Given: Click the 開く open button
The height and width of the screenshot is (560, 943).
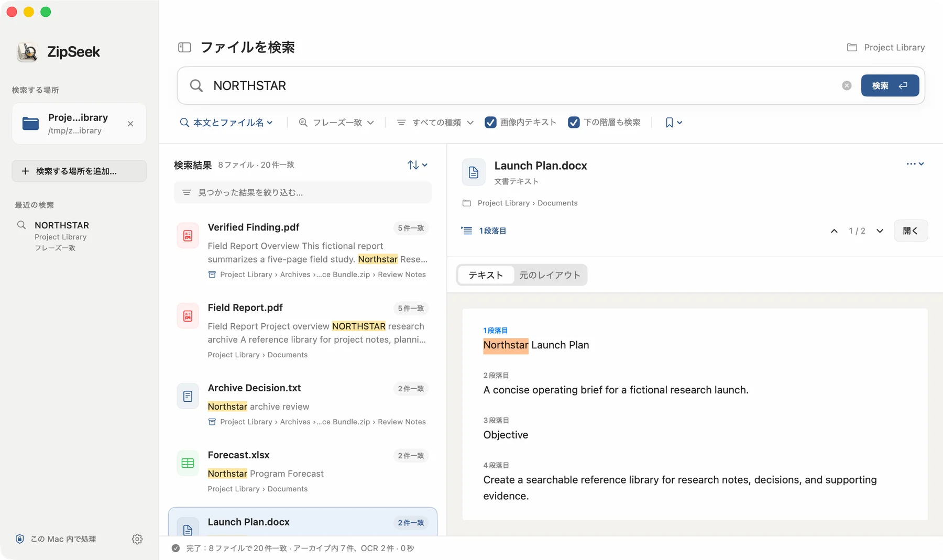Looking at the screenshot, I should 911,231.
